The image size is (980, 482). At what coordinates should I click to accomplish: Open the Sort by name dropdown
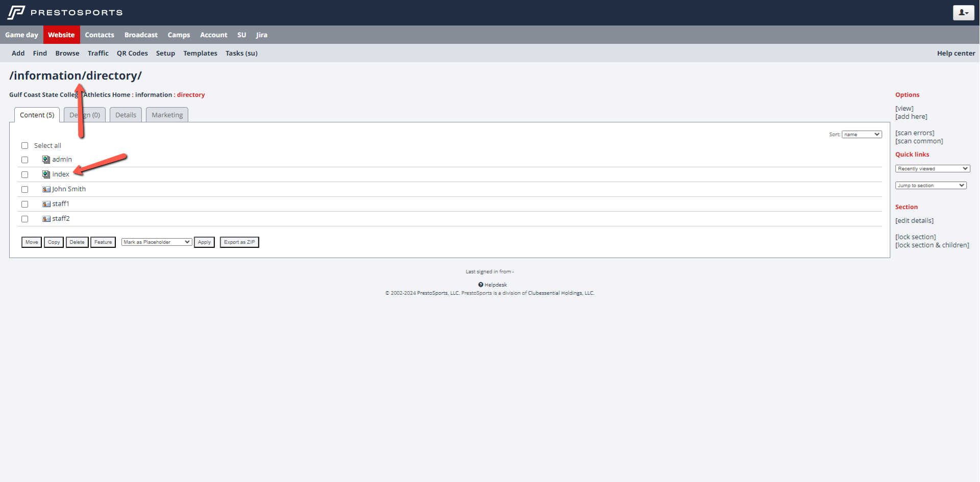[862, 135]
